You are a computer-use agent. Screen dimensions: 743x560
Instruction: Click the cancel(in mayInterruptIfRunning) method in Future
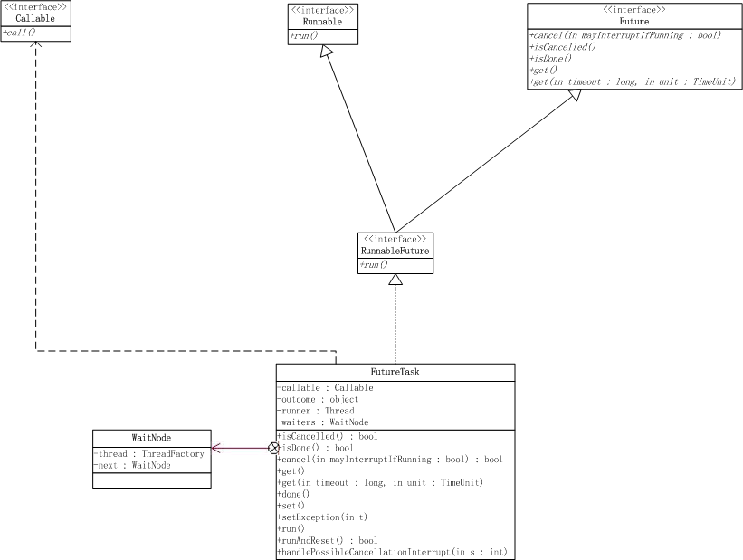click(x=625, y=35)
